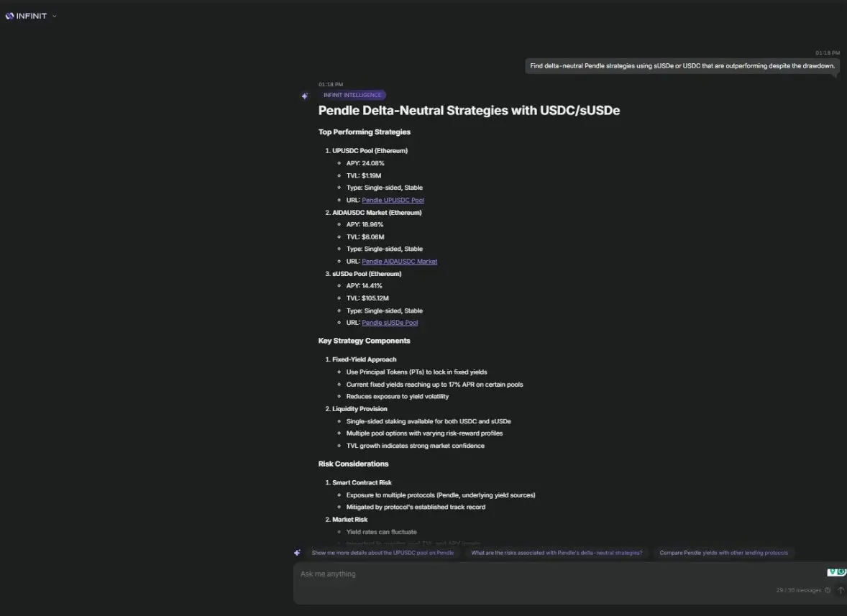Expand the INFINIT dropdown chevron
847x616 pixels.
point(54,17)
